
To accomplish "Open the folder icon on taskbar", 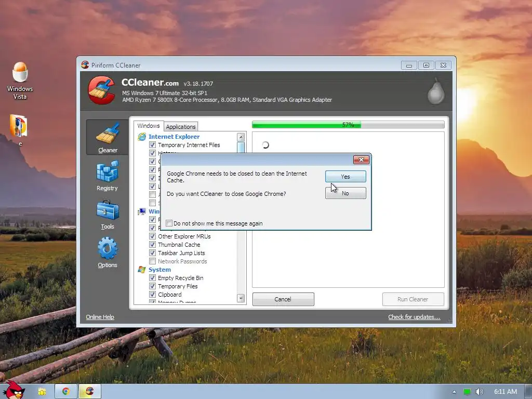I will pos(42,392).
